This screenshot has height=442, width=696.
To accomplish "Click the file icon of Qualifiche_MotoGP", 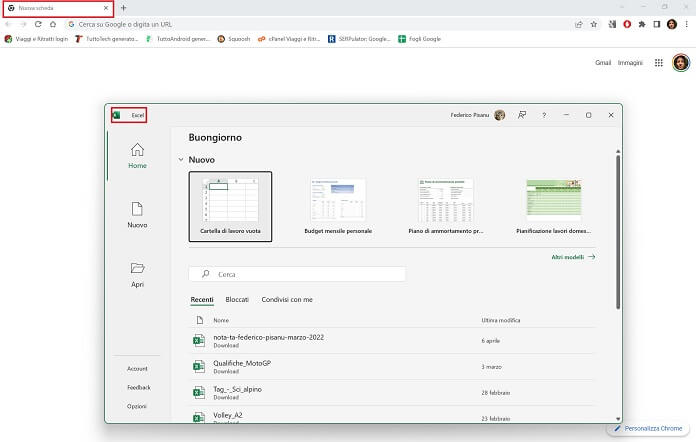I will [199, 367].
